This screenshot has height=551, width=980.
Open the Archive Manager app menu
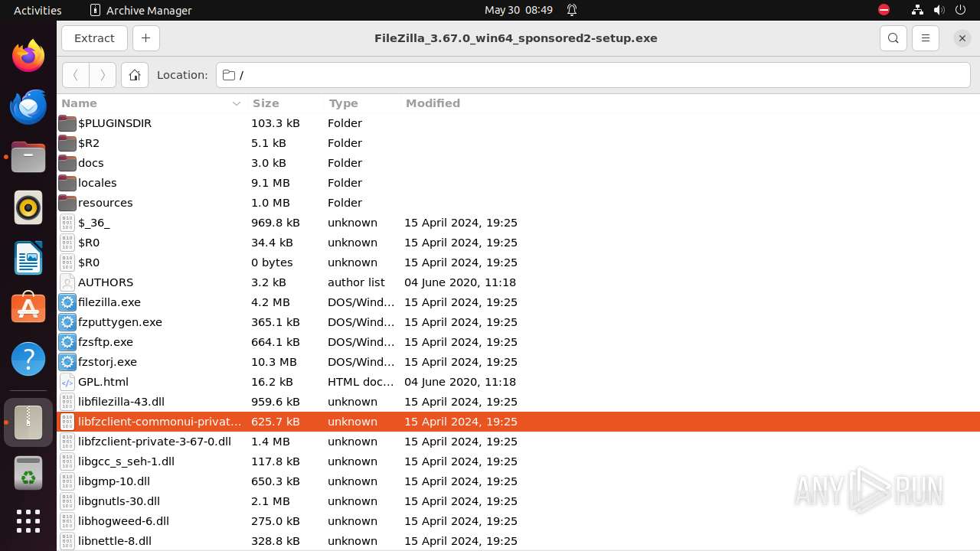pos(141,10)
